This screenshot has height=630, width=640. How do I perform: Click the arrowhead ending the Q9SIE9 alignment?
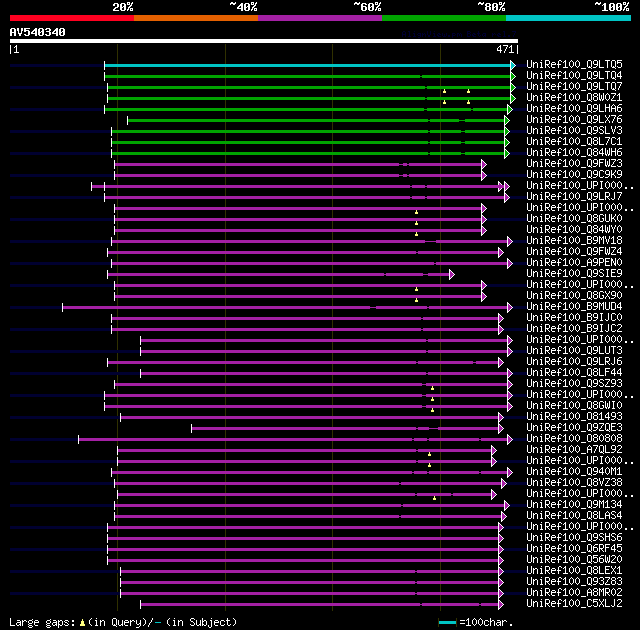click(452, 275)
